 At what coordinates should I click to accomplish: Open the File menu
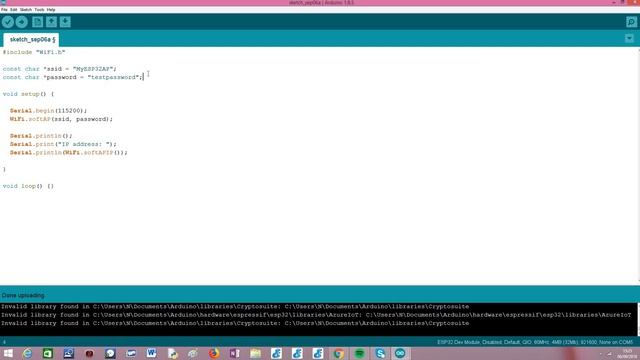coord(4,9)
